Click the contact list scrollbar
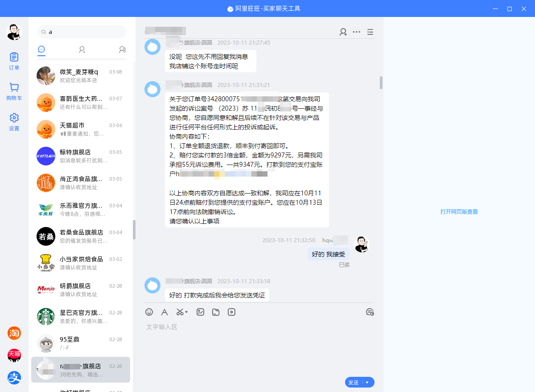This screenshot has width=535, height=392. [134, 230]
